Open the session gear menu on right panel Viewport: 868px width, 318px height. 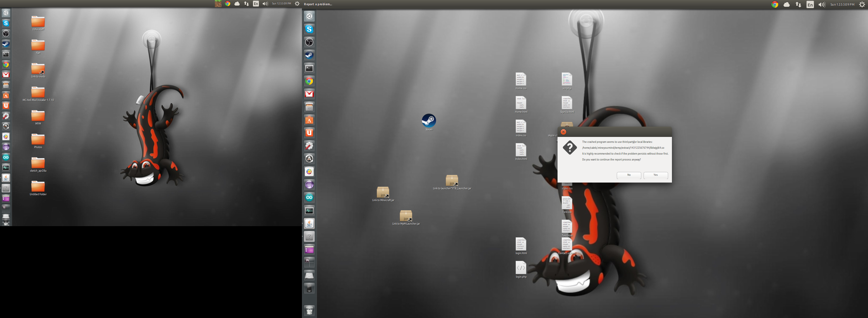click(862, 4)
